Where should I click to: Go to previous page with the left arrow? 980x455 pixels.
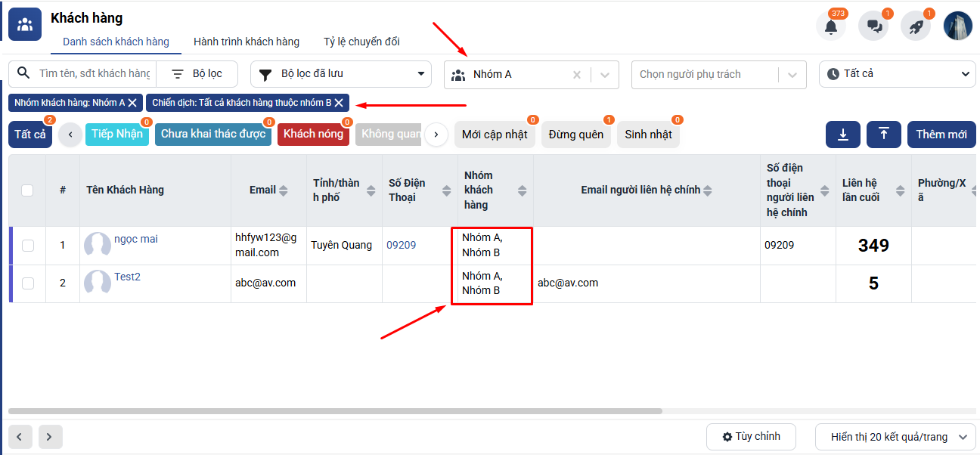click(x=20, y=437)
